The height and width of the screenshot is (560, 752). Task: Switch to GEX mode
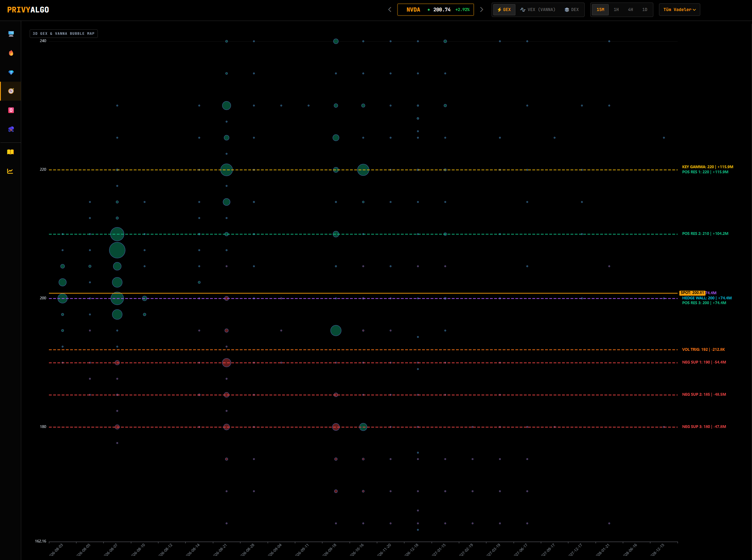(504, 10)
